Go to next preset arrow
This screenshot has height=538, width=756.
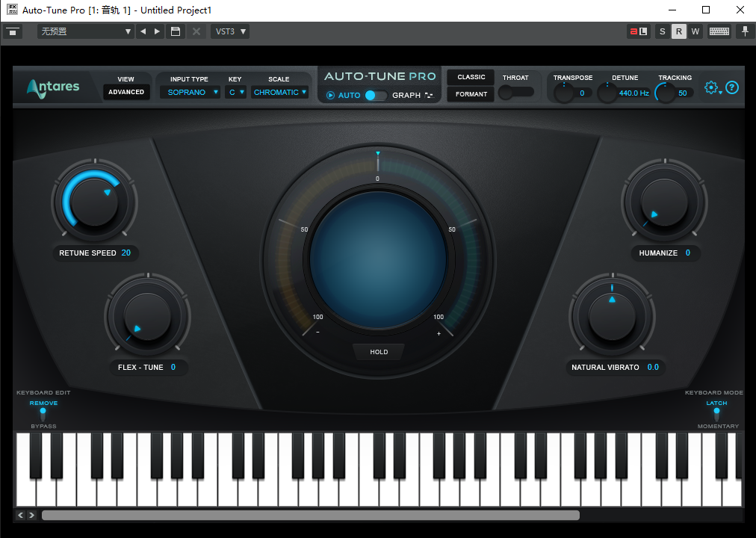157,31
